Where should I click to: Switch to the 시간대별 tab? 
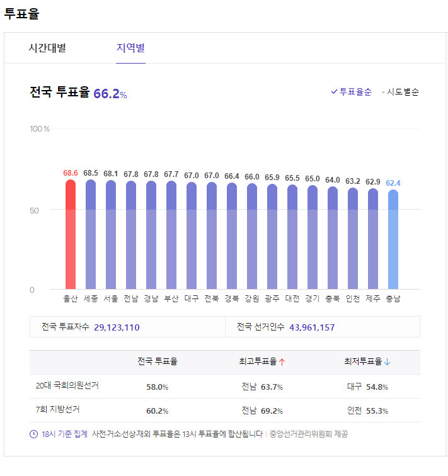pyautogui.click(x=47, y=48)
